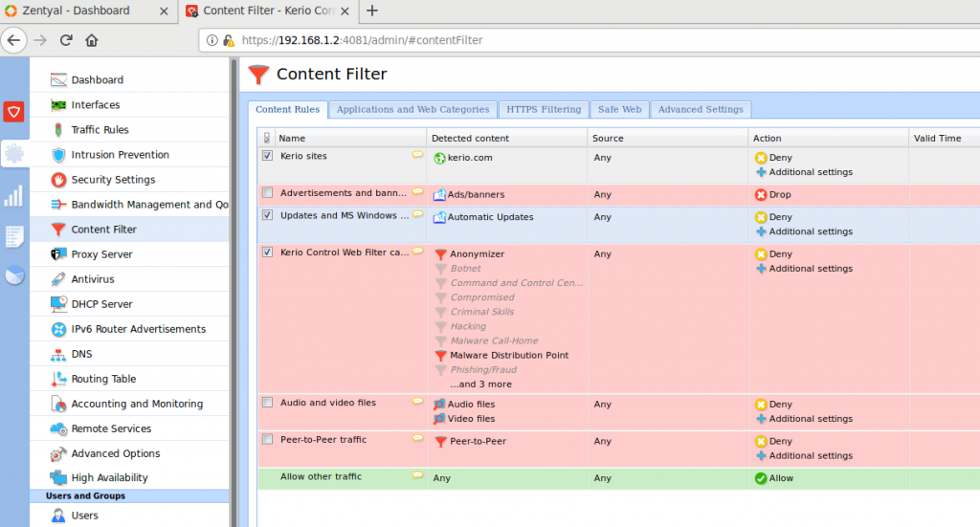Open Advanced Settings tab

(701, 109)
